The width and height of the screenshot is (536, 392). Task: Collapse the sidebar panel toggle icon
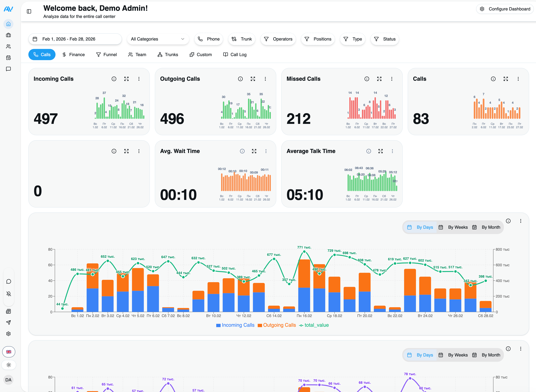(x=29, y=11)
